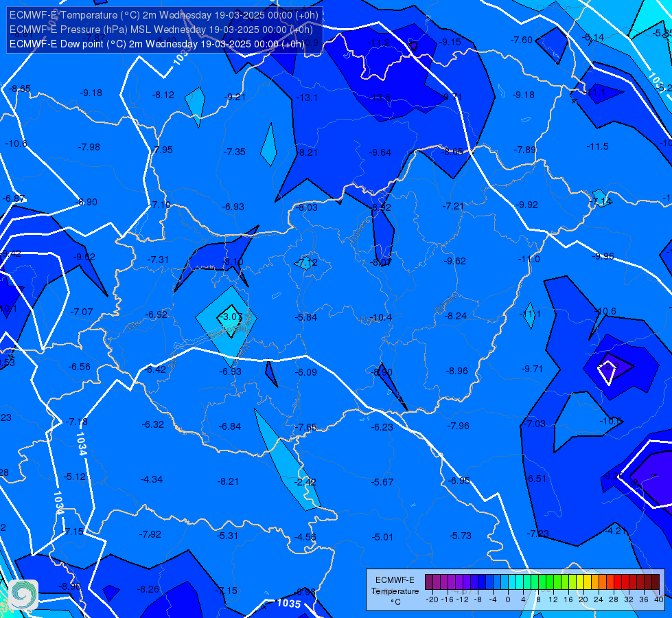Select the ECMWF-E Temperature 2m title line

coord(164,15)
